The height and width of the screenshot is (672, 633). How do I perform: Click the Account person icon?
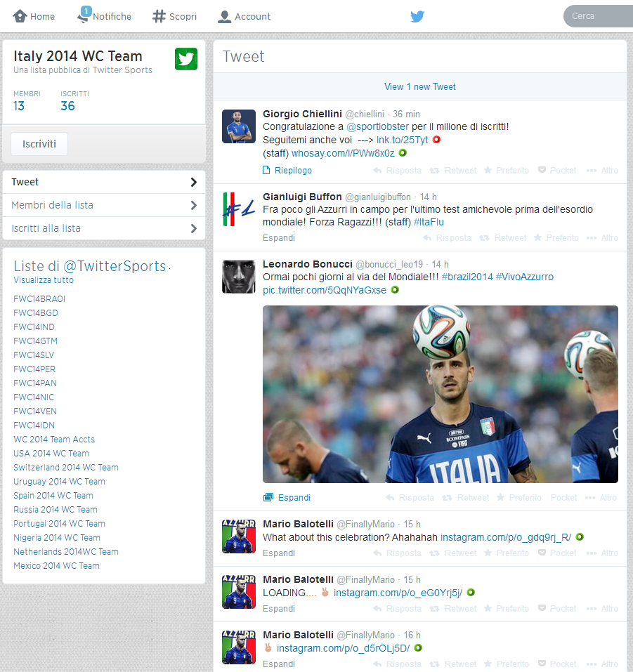224,16
